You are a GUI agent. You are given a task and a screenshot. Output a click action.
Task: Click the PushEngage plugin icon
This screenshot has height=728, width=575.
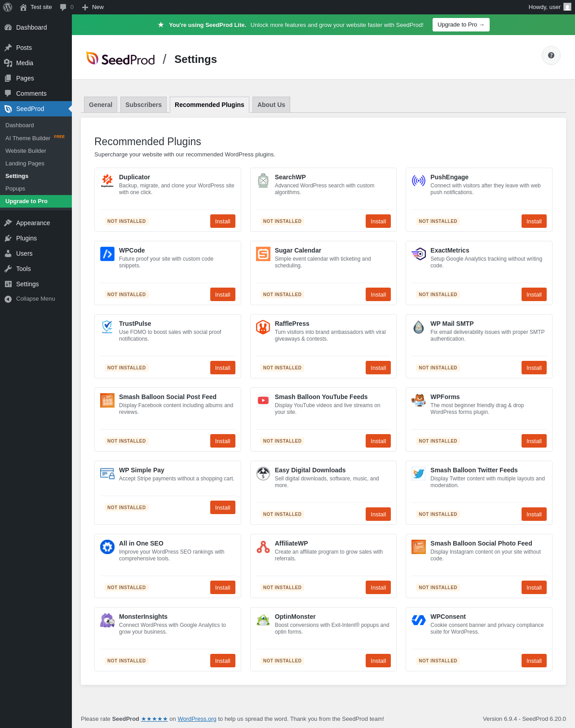point(419,181)
